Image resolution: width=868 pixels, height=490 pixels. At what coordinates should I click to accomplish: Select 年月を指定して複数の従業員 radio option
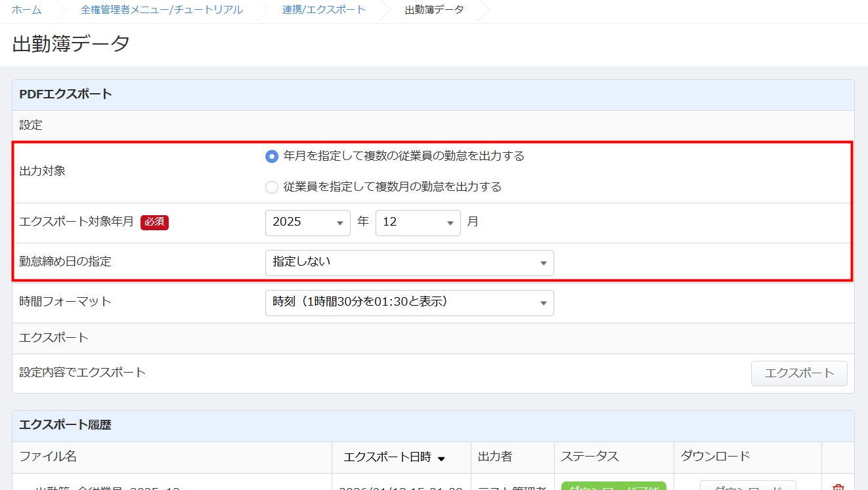click(272, 157)
